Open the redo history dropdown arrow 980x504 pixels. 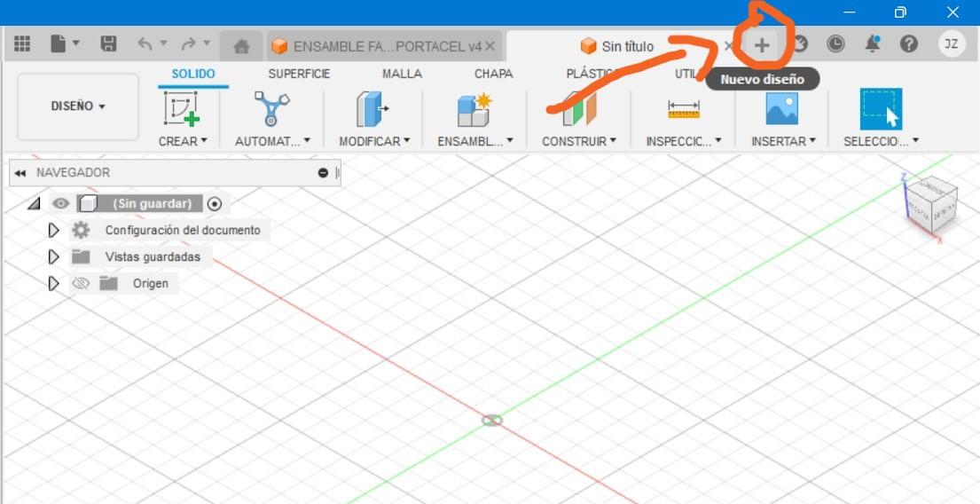(x=207, y=43)
